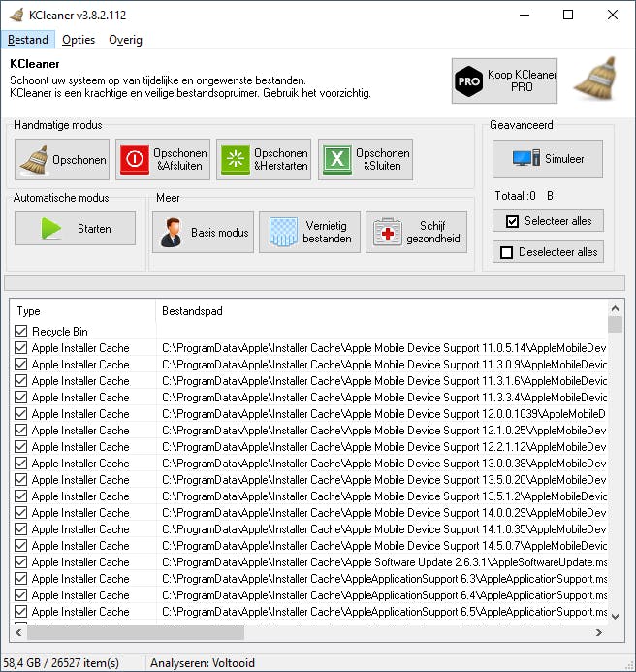Uncheck Apple Mobile Device Support 12.0.0.1039 row
Viewport: 636px width, 672px height.
[20, 413]
